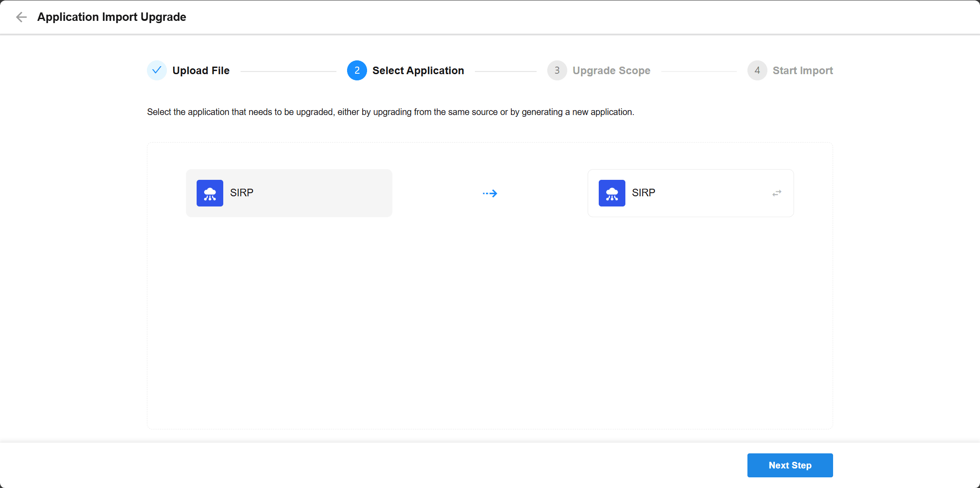This screenshot has width=980, height=488.
Task: Click the step 4 circle icon
Action: click(757, 70)
